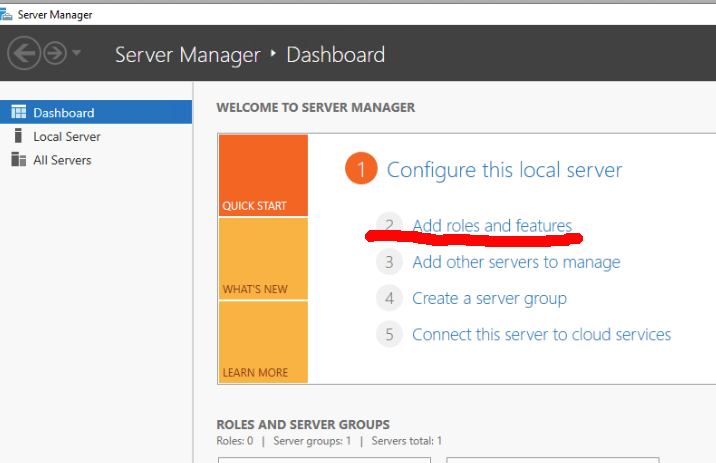Switch to the What's New tile

point(263,258)
